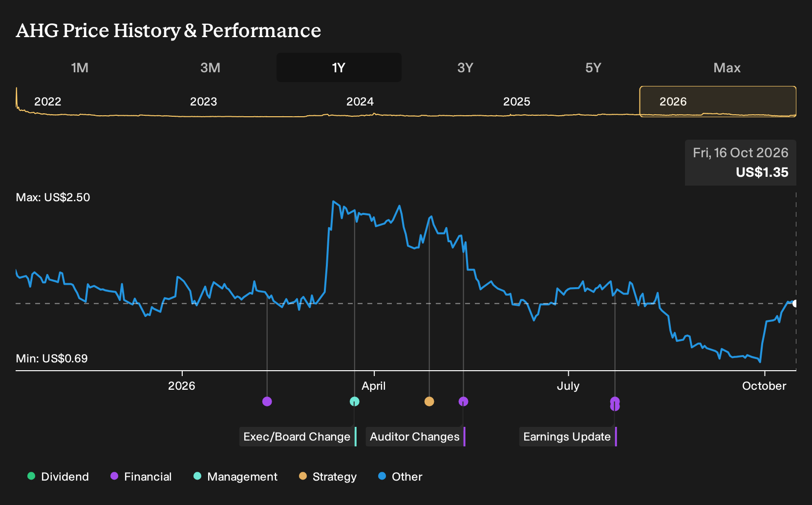Toggle the Other legend filter
The height and width of the screenshot is (505, 812).
point(400,477)
